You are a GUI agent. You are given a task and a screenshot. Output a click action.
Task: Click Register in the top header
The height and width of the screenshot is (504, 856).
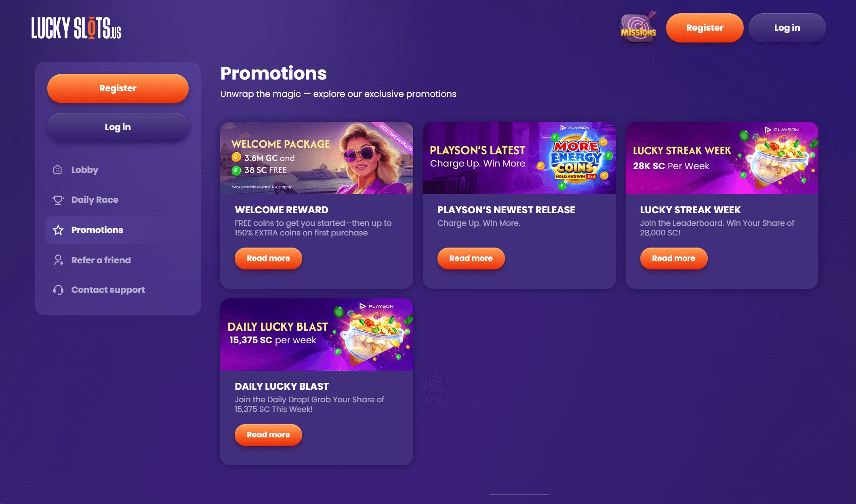705,28
